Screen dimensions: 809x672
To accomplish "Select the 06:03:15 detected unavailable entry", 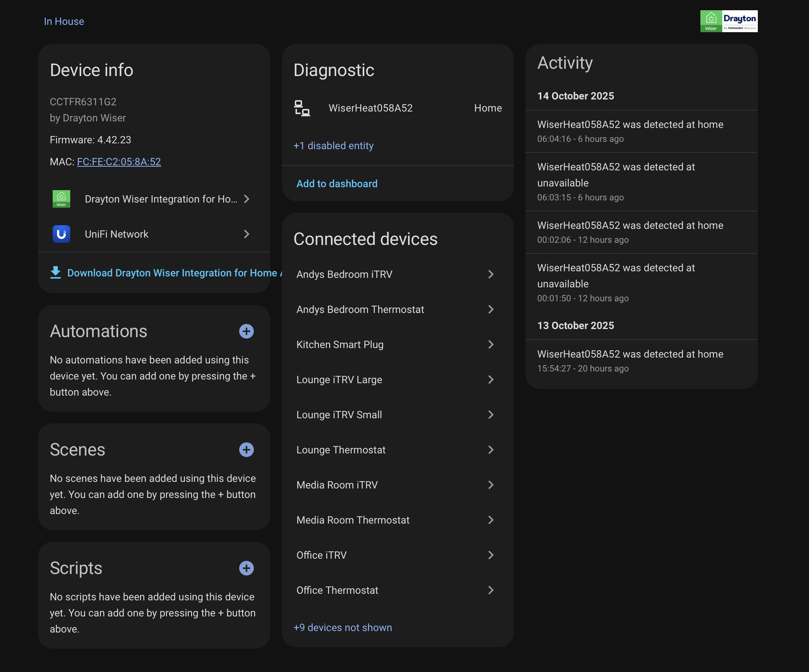I will (641, 182).
